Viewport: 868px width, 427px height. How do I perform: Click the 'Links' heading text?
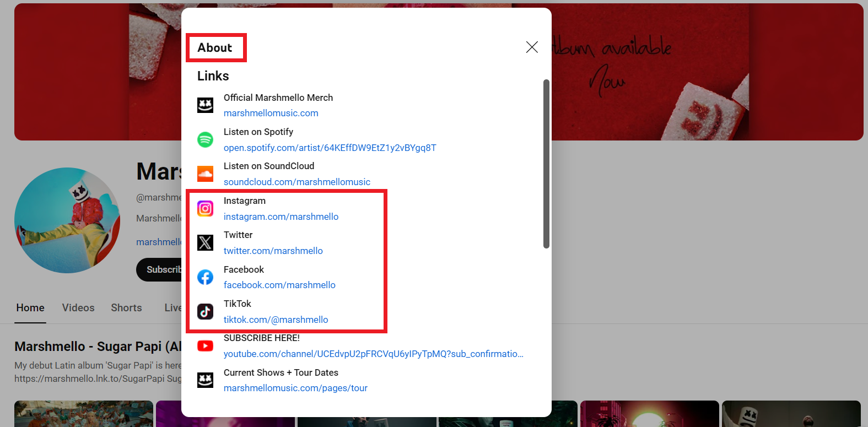pos(213,76)
